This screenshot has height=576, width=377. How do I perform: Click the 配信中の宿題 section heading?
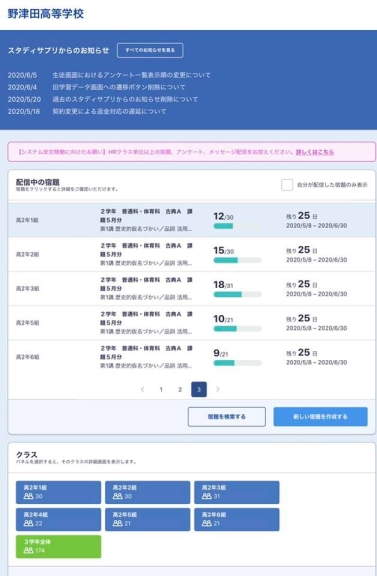click(x=37, y=182)
